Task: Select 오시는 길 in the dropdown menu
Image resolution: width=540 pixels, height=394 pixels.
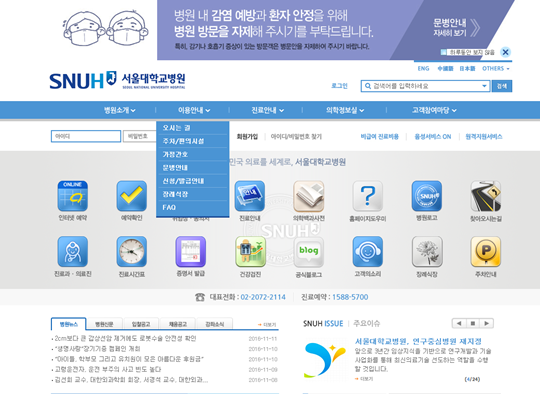Action: 193,128
